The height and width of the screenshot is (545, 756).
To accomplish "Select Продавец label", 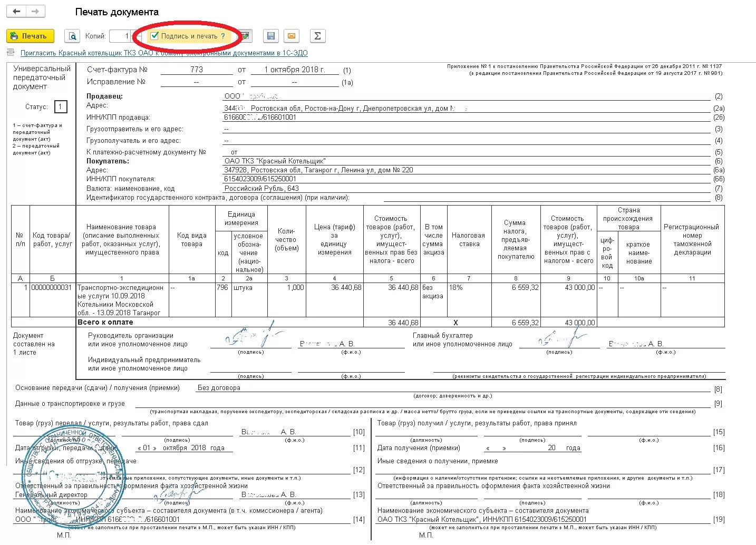I will tap(104, 96).
